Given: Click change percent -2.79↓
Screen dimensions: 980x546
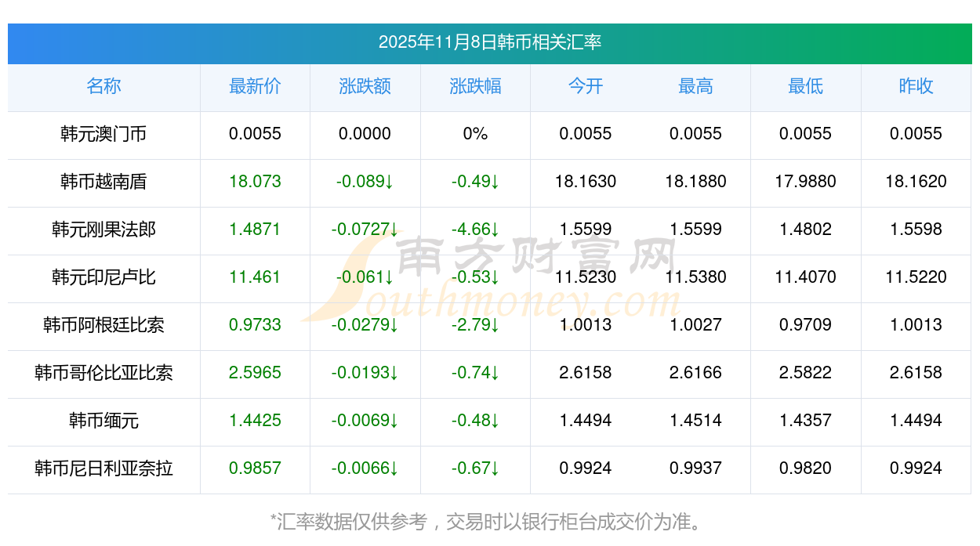Looking at the screenshot, I should tap(475, 325).
